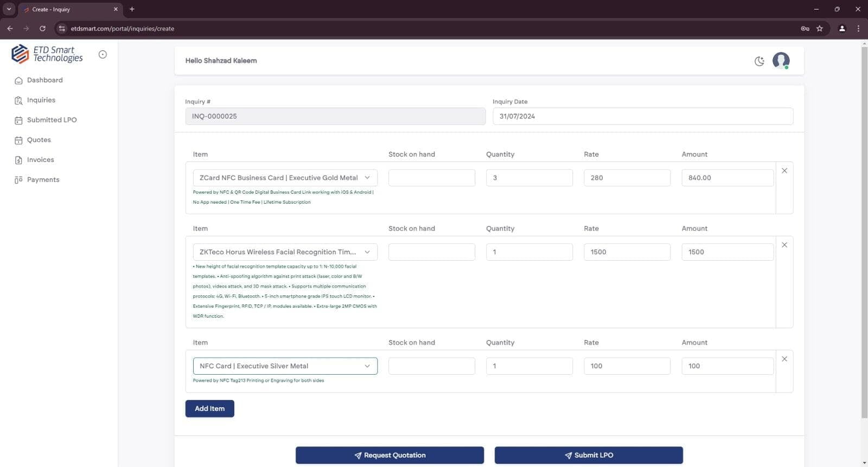Viewport: 868px width, 467px height.
Task: Open a new browser tab
Action: (132, 9)
